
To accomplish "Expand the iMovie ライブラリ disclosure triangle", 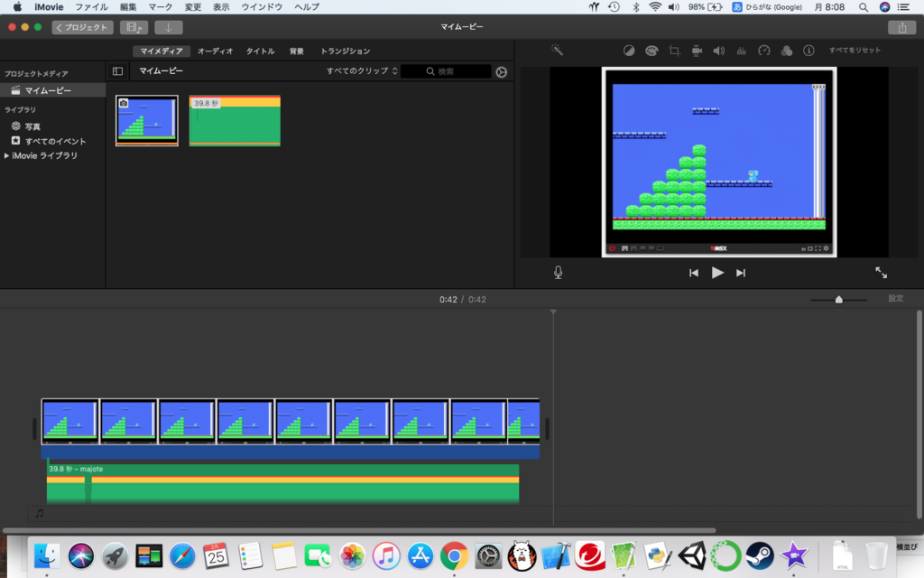I will [x=6, y=155].
